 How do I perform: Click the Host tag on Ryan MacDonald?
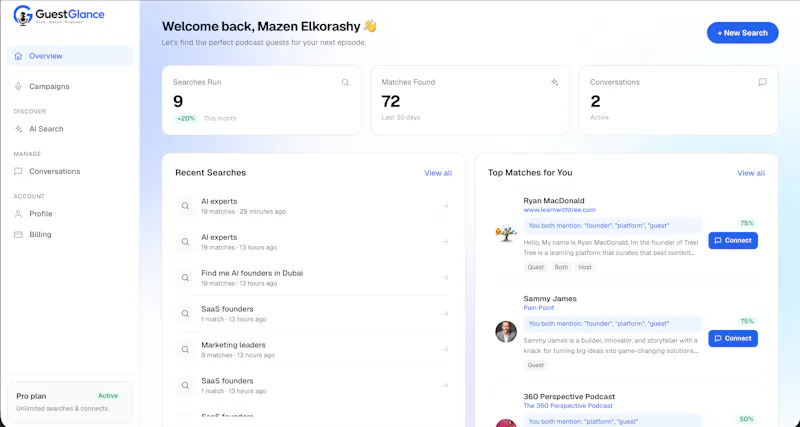pyautogui.click(x=585, y=267)
